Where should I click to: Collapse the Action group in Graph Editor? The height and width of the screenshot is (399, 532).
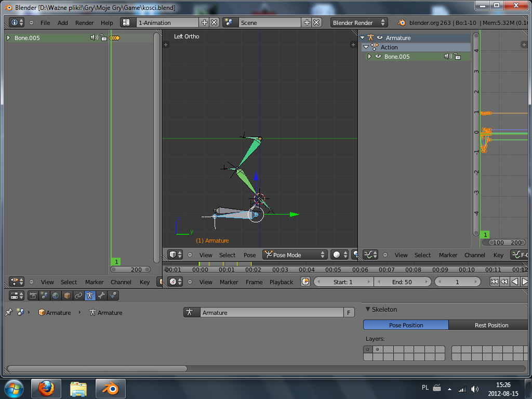pos(366,47)
